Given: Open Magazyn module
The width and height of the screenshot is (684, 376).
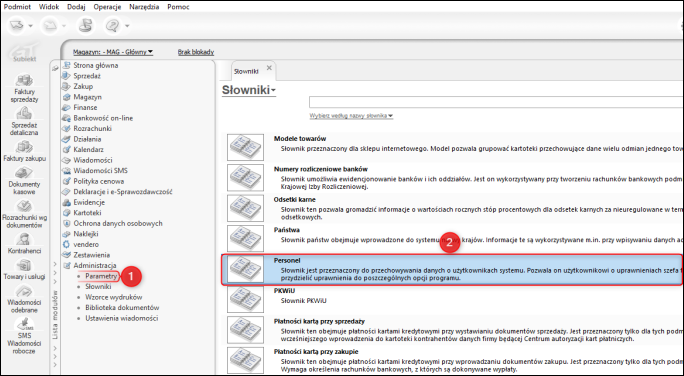Looking at the screenshot, I should click(x=87, y=97).
